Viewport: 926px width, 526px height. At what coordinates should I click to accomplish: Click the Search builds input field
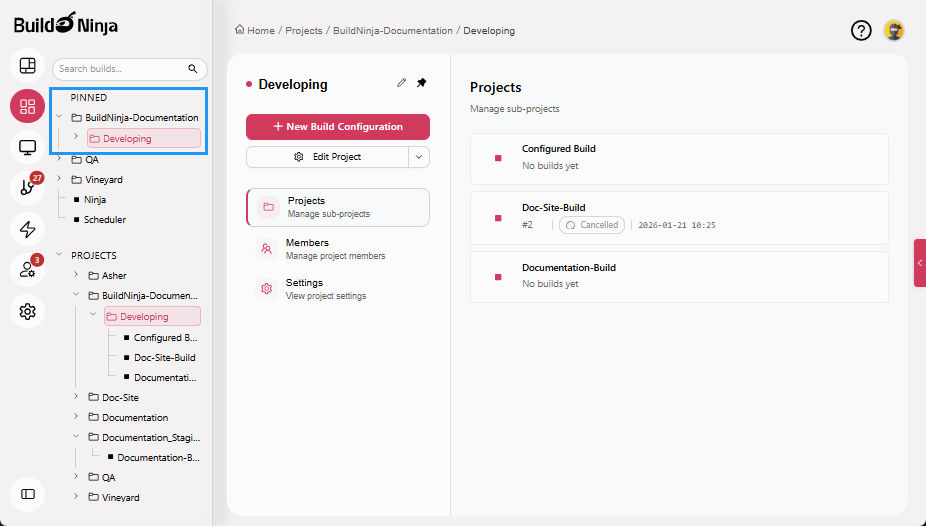point(121,69)
